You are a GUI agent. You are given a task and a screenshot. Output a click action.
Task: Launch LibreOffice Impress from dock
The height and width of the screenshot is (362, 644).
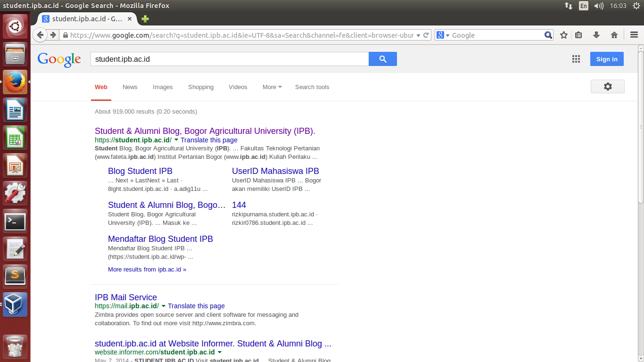pos(16,165)
